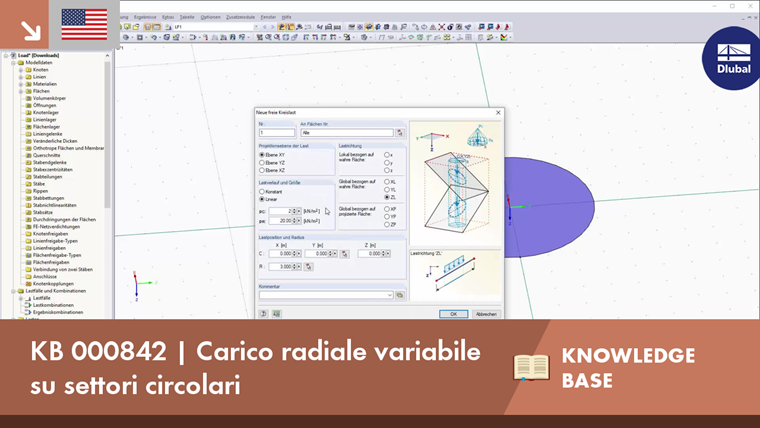Open the LF1 load case dropdown
The height and width of the screenshot is (428, 760).
click(x=256, y=27)
